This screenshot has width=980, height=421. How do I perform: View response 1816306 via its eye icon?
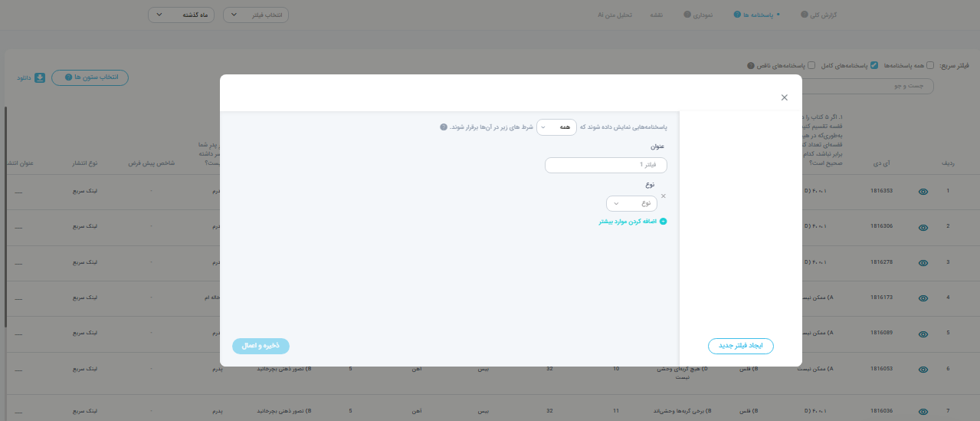(923, 227)
